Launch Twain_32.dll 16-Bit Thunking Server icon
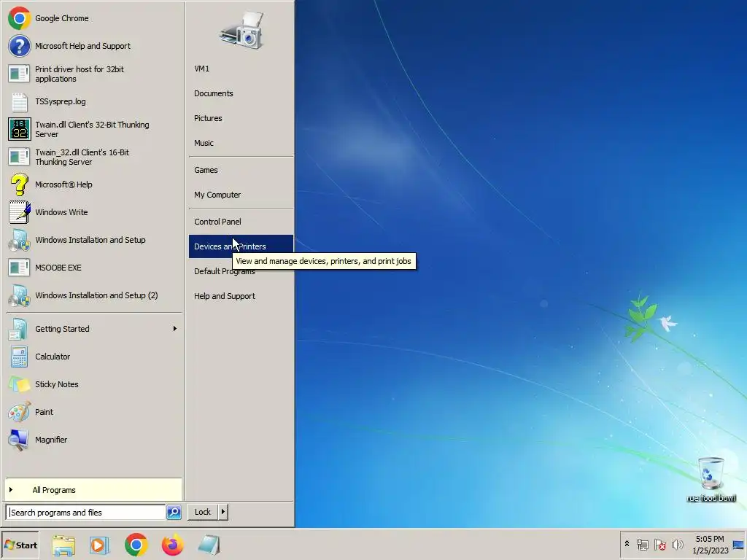 pos(20,157)
